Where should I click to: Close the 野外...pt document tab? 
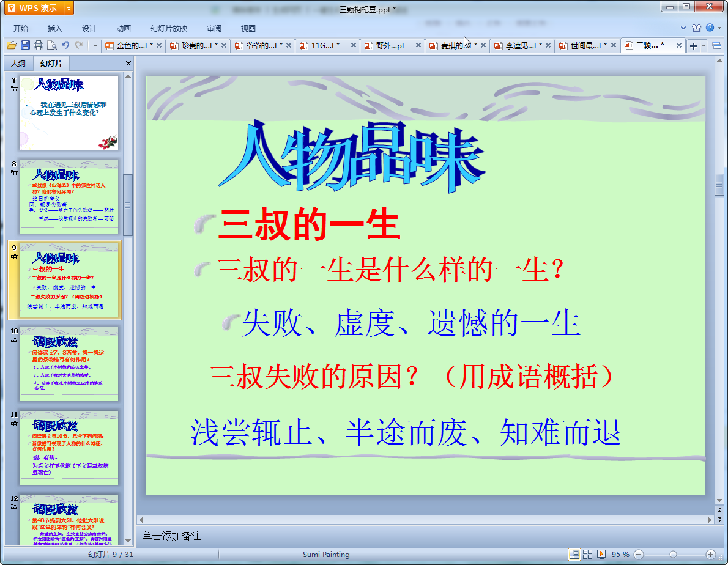pyautogui.click(x=418, y=45)
